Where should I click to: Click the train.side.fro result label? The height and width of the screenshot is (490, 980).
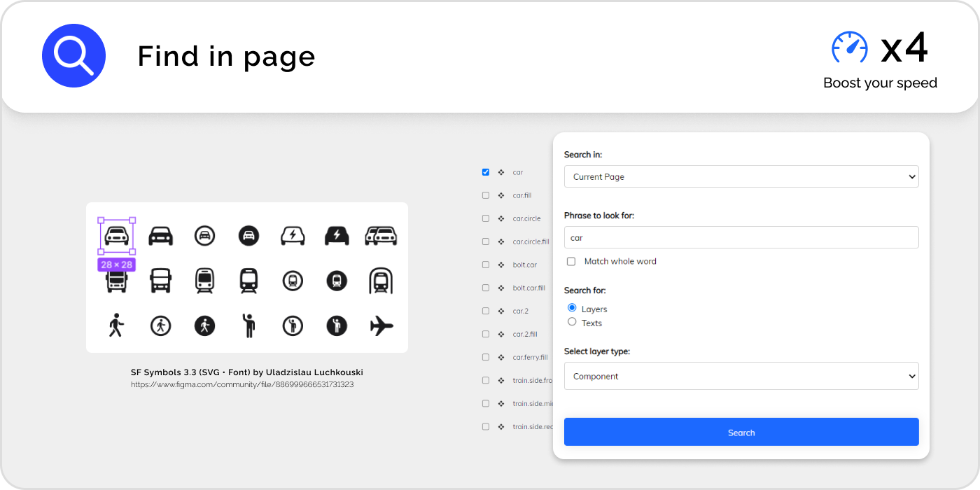(x=532, y=380)
